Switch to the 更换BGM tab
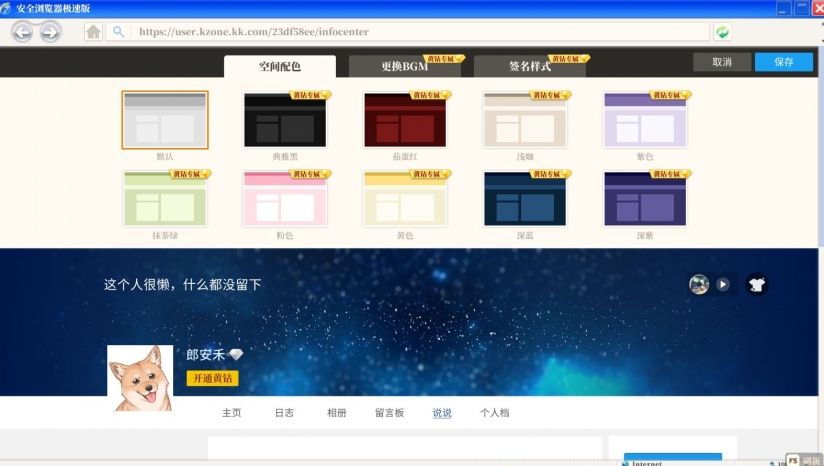 tap(404, 67)
